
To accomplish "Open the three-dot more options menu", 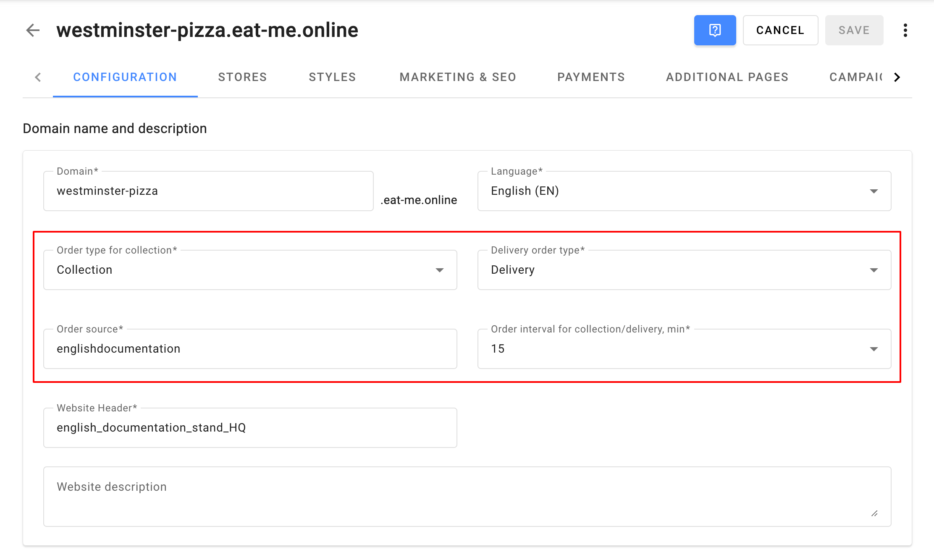I will pos(905,30).
